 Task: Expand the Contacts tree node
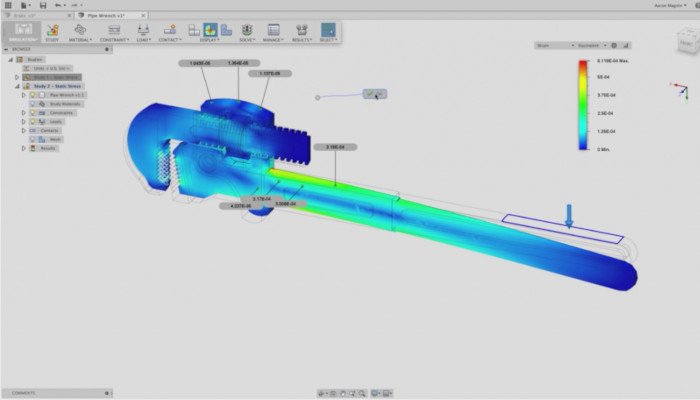pos(24,130)
